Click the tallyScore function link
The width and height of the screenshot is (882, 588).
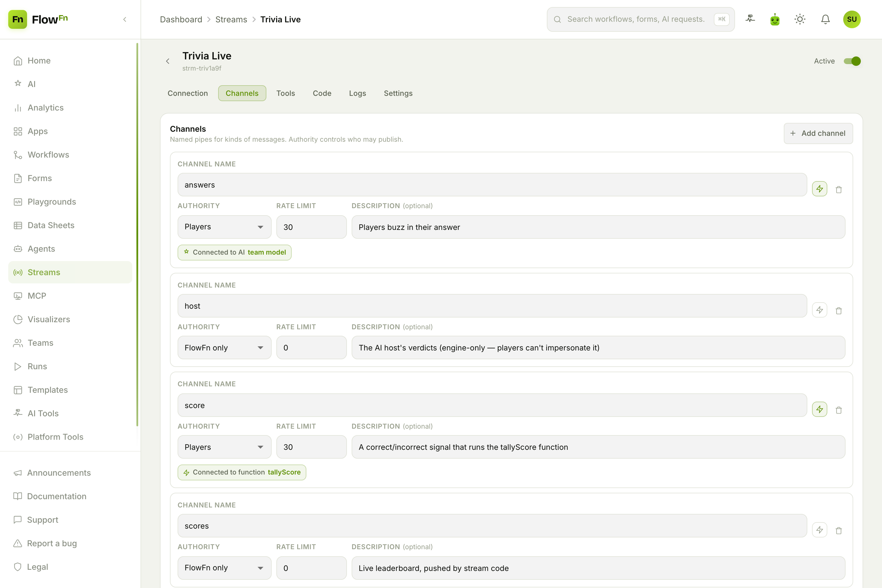point(284,472)
